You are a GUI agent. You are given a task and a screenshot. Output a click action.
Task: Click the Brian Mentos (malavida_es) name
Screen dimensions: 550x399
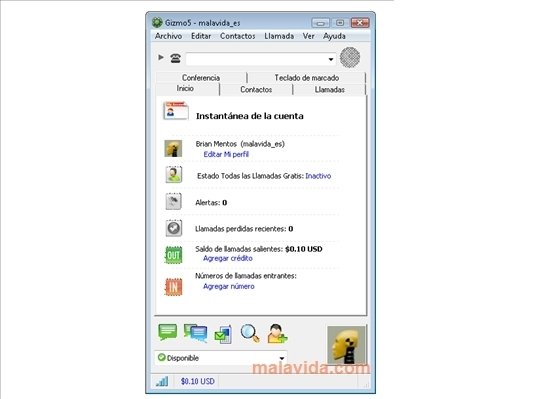tap(240, 144)
